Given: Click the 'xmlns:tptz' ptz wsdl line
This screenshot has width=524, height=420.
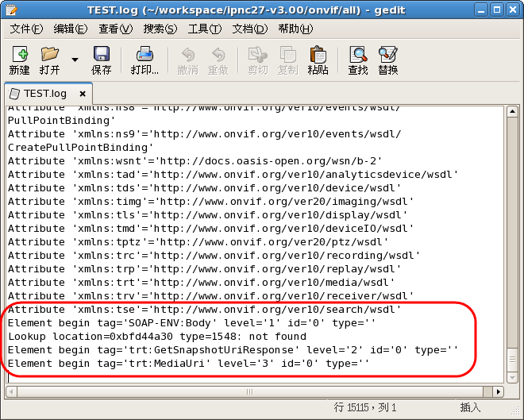Looking at the screenshot, I should [x=198, y=242].
